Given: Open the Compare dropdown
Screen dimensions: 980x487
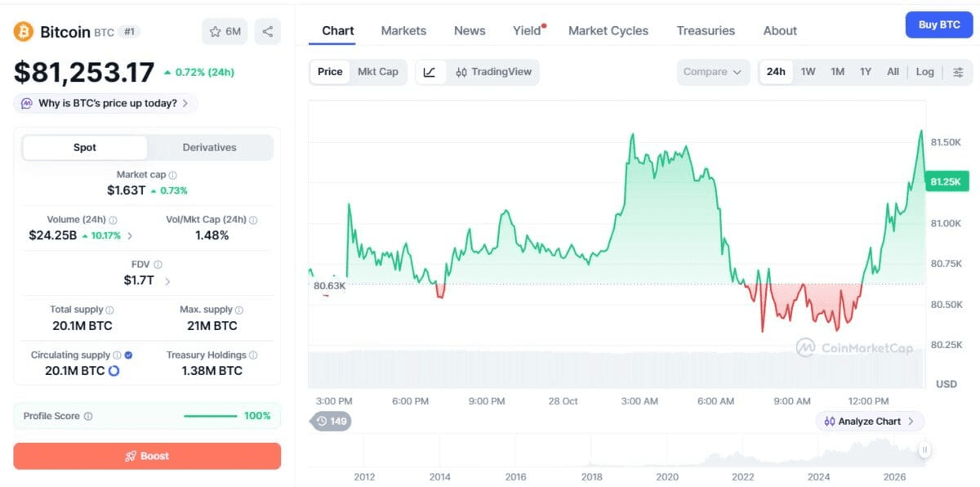Looking at the screenshot, I should point(713,72).
